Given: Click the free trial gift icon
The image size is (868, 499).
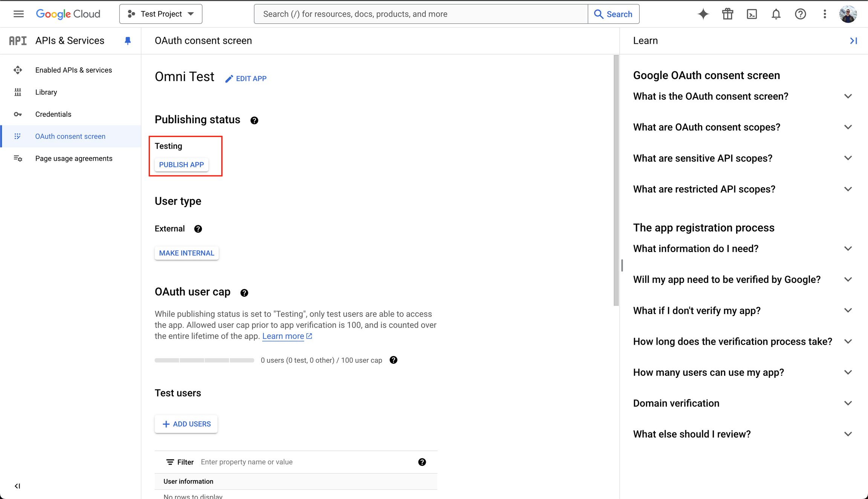Looking at the screenshot, I should click(727, 14).
